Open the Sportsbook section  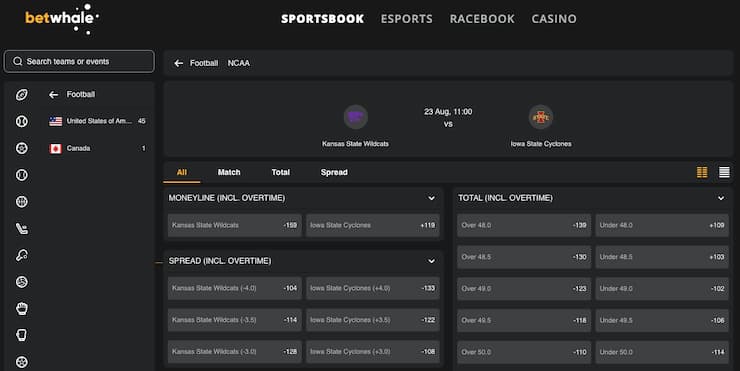pos(322,19)
